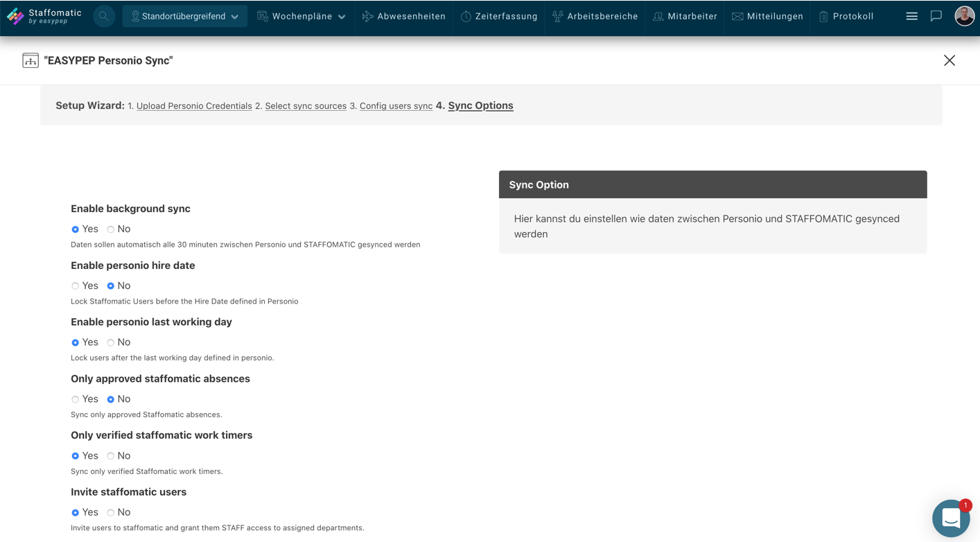This screenshot has height=542, width=980.
Task: Set Invite staffomatic users to No
Action: click(111, 513)
